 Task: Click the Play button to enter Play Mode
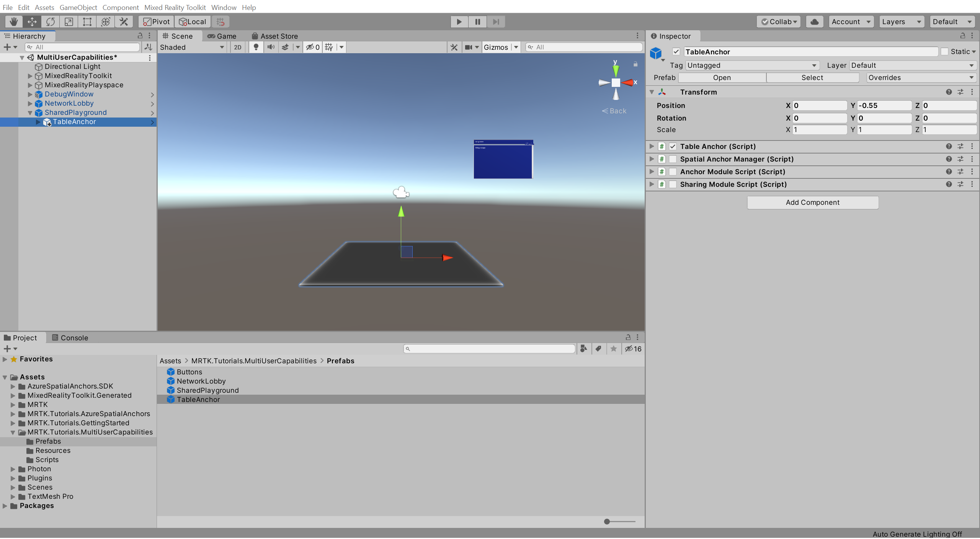(460, 21)
